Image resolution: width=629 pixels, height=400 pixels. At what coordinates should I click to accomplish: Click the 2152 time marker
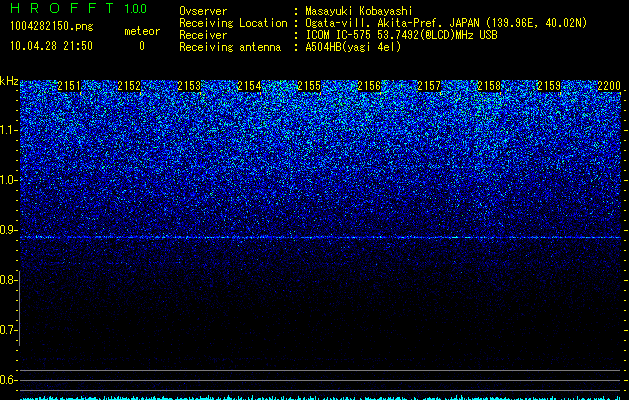pos(129,86)
